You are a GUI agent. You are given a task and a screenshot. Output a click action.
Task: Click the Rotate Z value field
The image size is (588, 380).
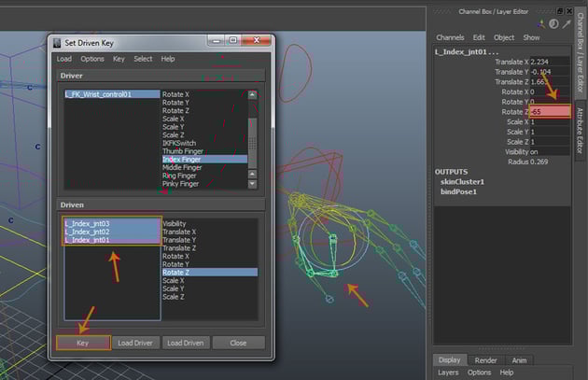click(x=549, y=112)
